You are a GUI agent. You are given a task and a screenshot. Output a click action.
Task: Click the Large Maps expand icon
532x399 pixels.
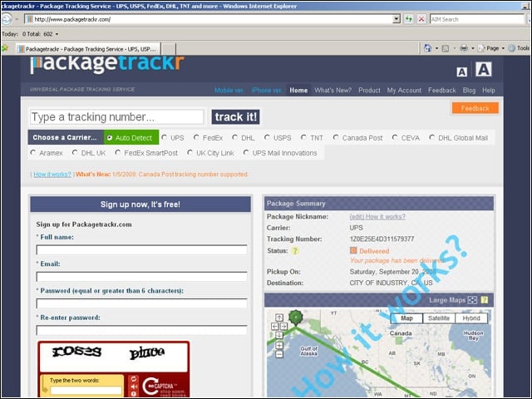pyautogui.click(x=472, y=300)
